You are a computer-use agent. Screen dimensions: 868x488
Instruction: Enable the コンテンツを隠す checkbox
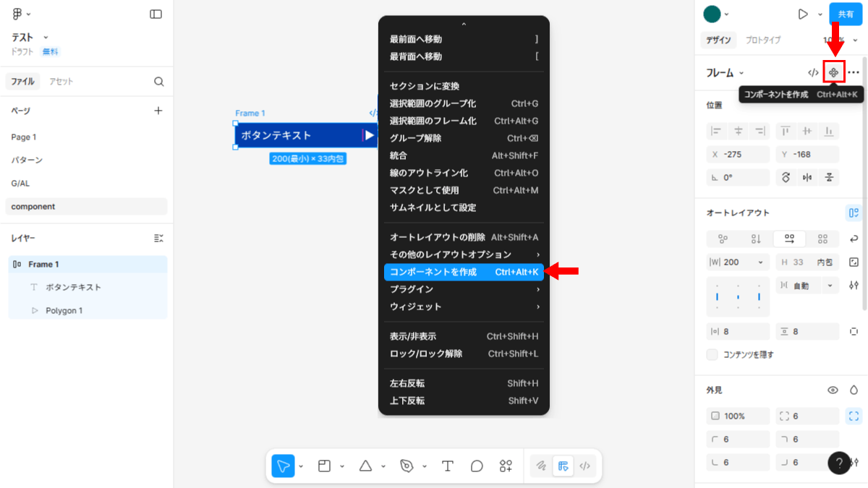tap(712, 355)
